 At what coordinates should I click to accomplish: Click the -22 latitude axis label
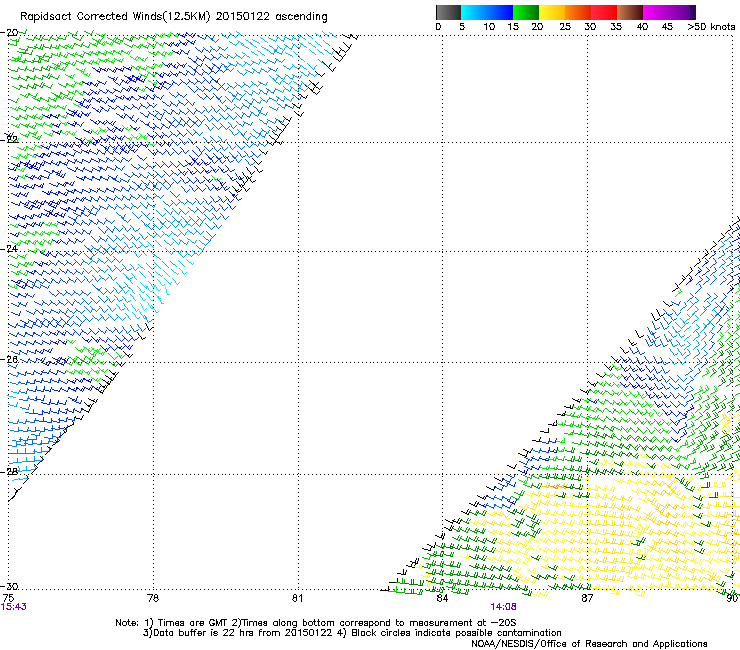pos(9,139)
